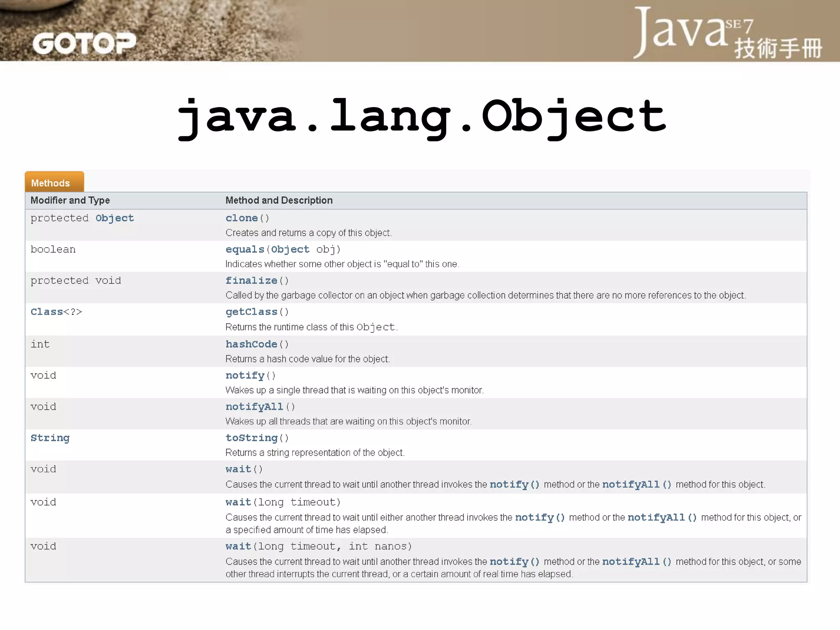Click the 'Method and Description' column header
Image resolution: width=840 pixels, height=630 pixels.
point(279,200)
